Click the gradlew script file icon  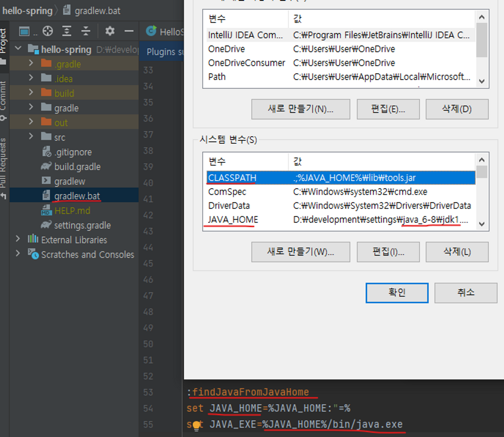click(x=46, y=181)
